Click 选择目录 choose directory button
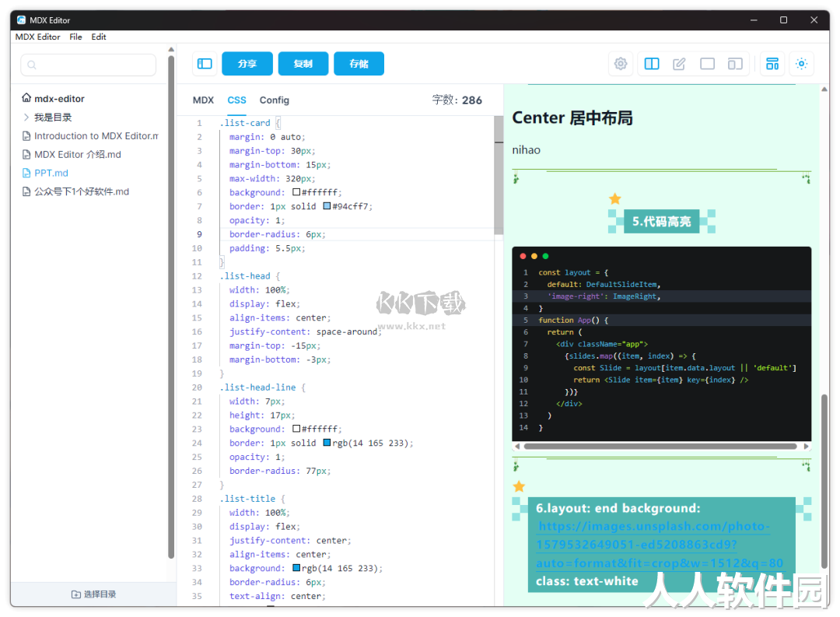The image size is (840, 617). point(94,594)
